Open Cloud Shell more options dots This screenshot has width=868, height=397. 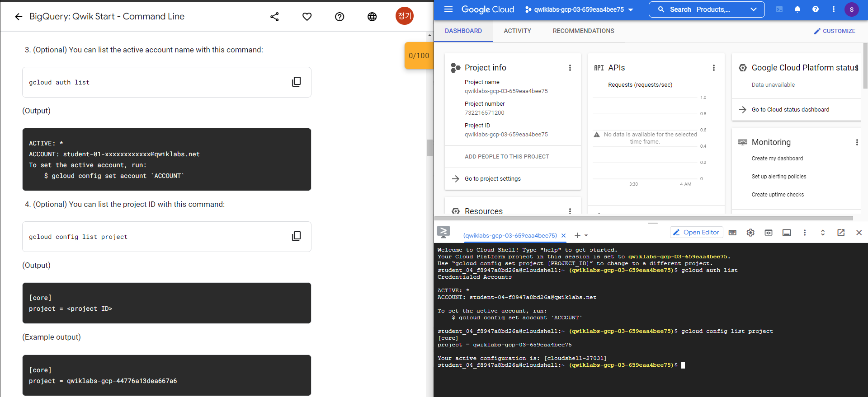805,233
